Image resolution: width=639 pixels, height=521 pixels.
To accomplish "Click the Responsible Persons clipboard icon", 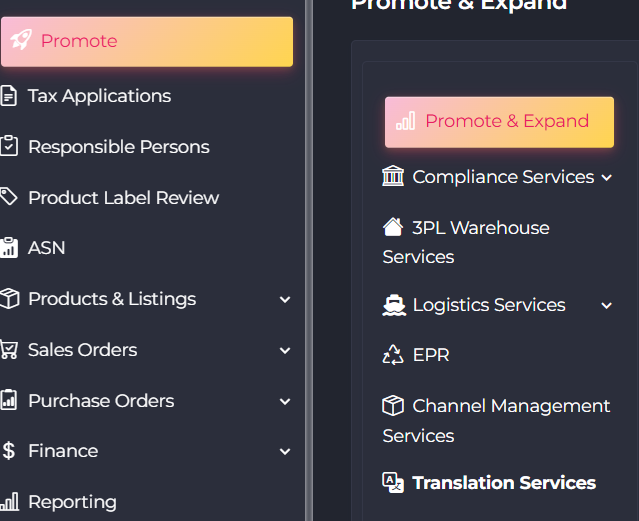I will [x=9, y=147].
